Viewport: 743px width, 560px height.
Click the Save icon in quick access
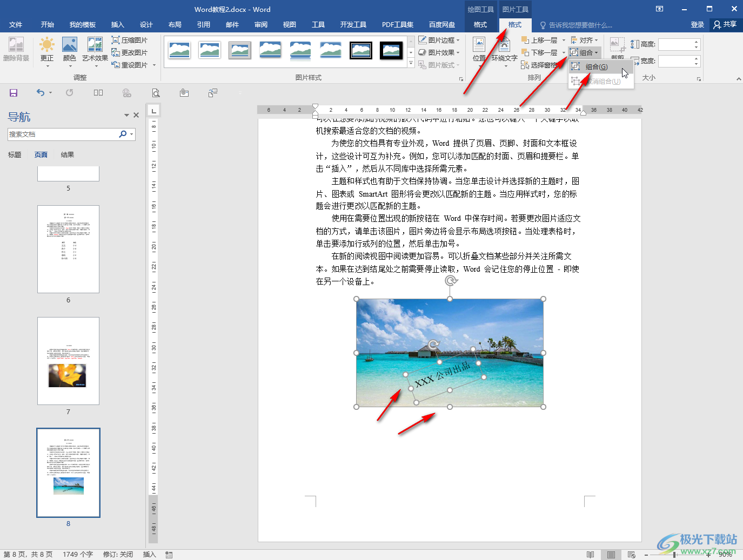14,93
